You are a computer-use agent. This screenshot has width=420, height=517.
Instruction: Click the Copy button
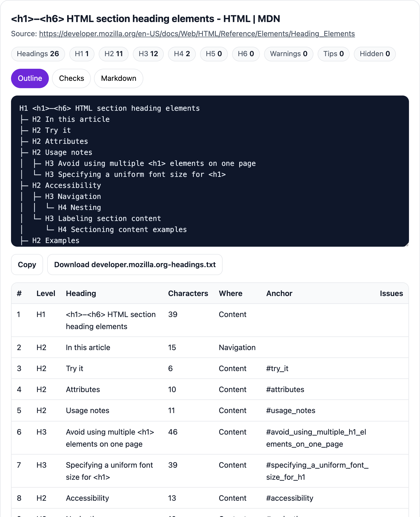[x=27, y=265]
